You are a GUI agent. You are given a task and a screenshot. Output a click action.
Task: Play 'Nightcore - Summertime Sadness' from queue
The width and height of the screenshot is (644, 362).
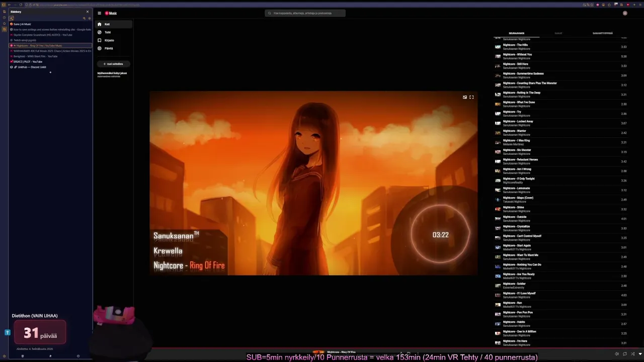pyautogui.click(x=561, y=75)
